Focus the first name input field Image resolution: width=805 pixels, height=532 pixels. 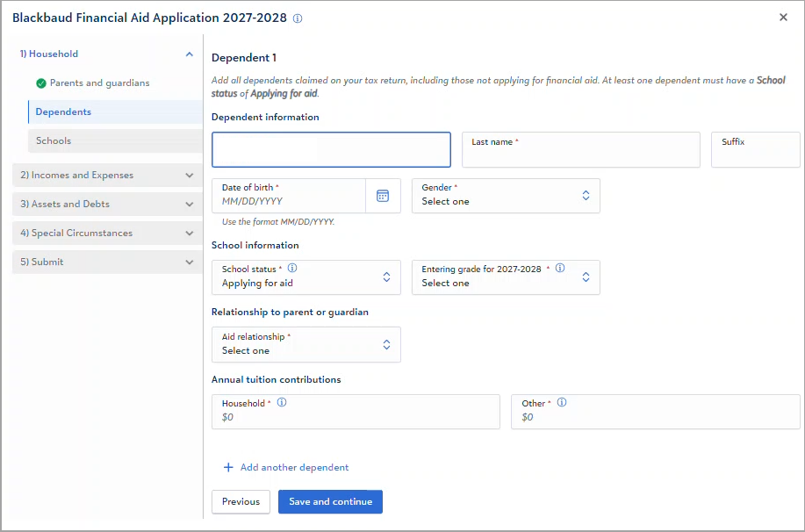pyautogui.click(x=331, y=149)
